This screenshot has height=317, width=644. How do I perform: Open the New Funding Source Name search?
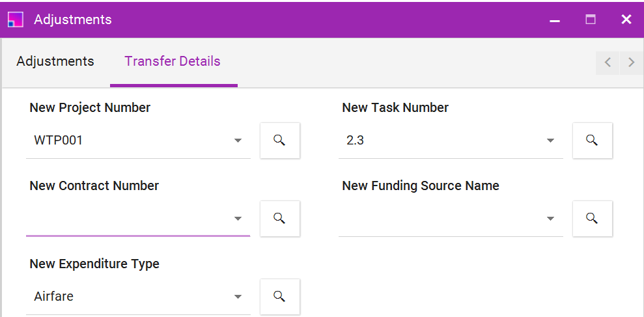point(593,219)
